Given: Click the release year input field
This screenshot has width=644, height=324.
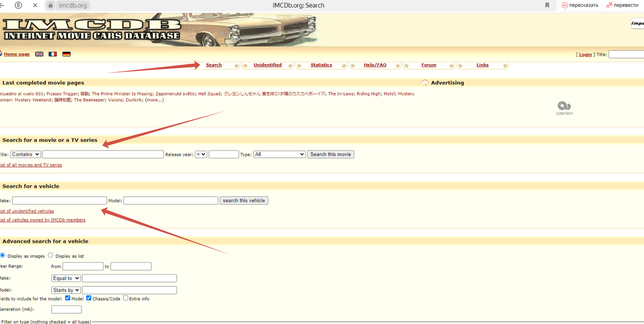Looking at the screenshot, I should [x=224, y=154].
